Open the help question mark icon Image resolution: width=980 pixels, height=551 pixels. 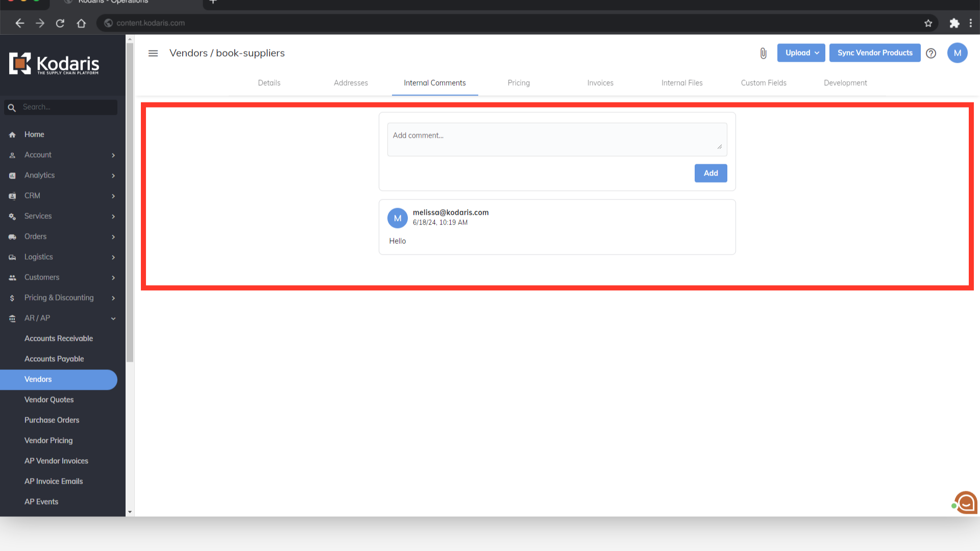[x=931, y=53]
